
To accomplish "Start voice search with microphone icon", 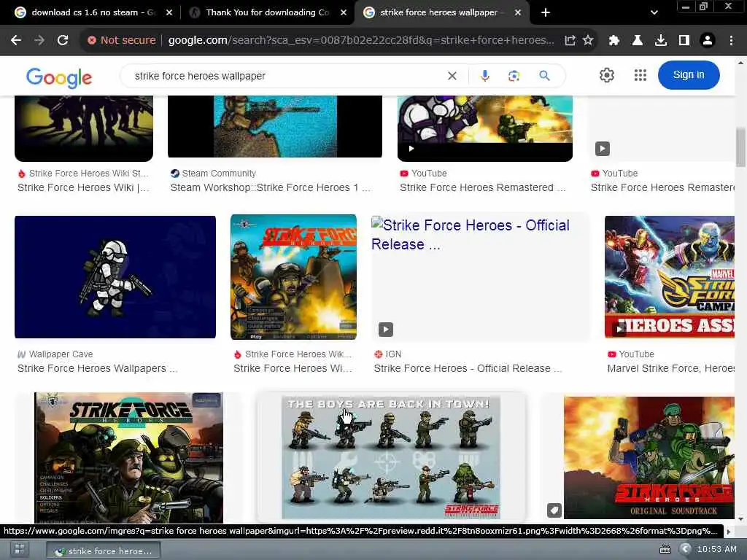I will [484, 76].
